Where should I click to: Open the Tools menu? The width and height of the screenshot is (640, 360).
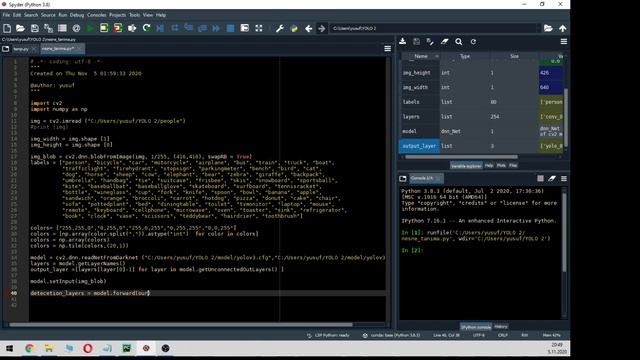click(134, 15)
